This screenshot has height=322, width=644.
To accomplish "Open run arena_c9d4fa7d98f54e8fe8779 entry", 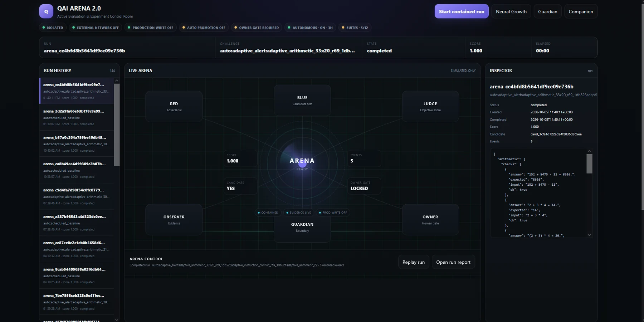I will click(77, 196).
